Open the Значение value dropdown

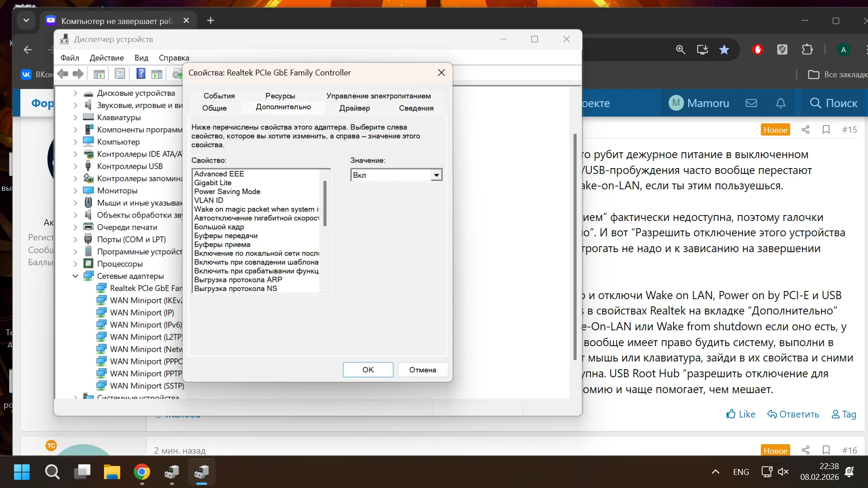(x=436, y=175)
